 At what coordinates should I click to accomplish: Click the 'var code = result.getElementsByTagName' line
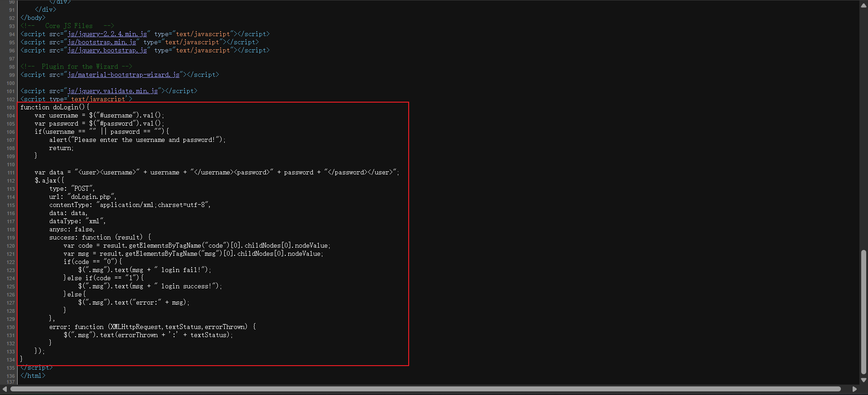[197, 245]
